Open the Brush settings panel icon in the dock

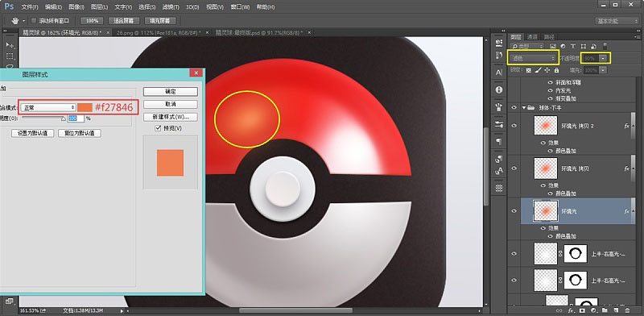point(499,125)
